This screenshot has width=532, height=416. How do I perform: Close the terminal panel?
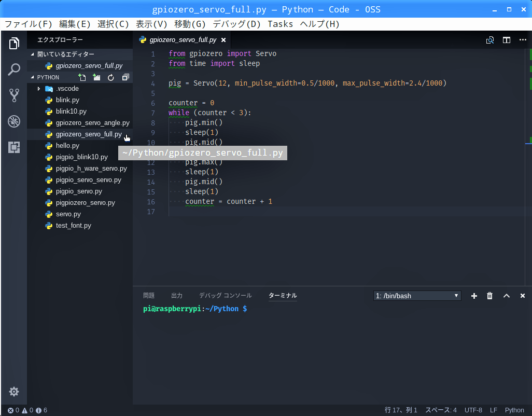click(x=523, y=296)
